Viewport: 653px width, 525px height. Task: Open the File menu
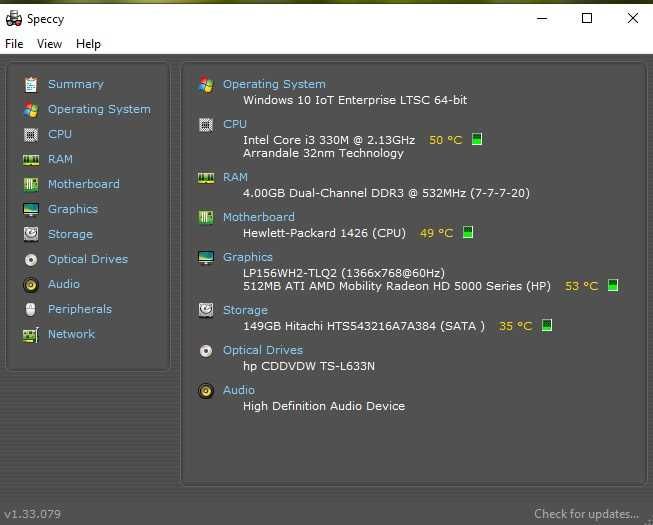[x=14, y=44]
